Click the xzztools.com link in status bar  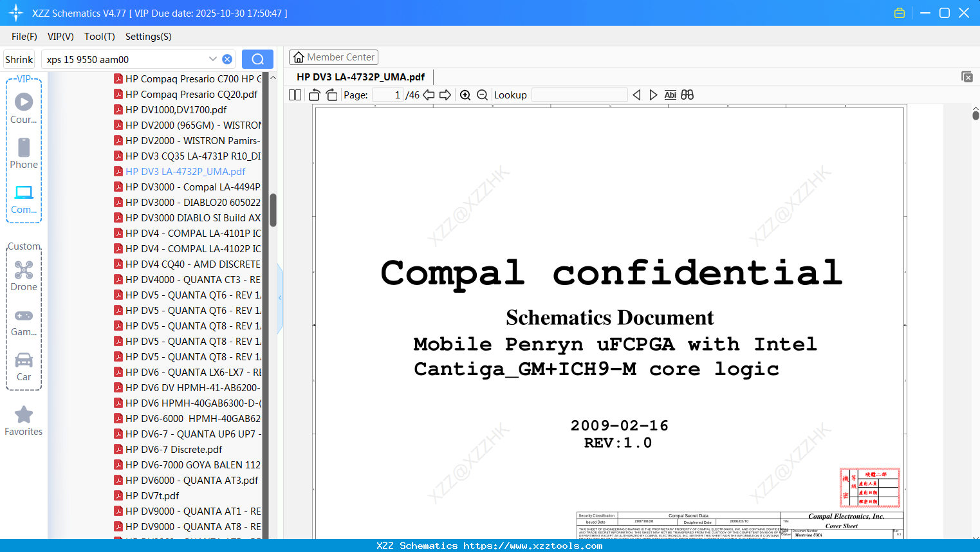coord(533,546)
